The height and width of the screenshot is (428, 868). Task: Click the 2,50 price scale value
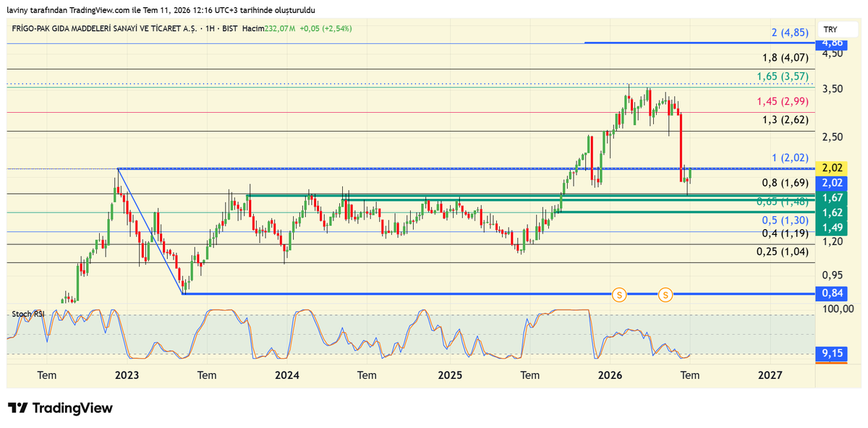click(x=833, y=137)
